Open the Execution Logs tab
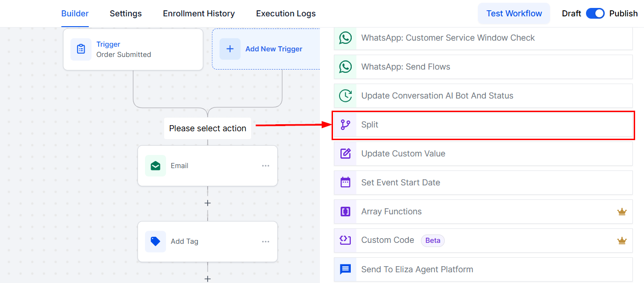Viewport: 644px width, 283px height. tap(286, 14)
